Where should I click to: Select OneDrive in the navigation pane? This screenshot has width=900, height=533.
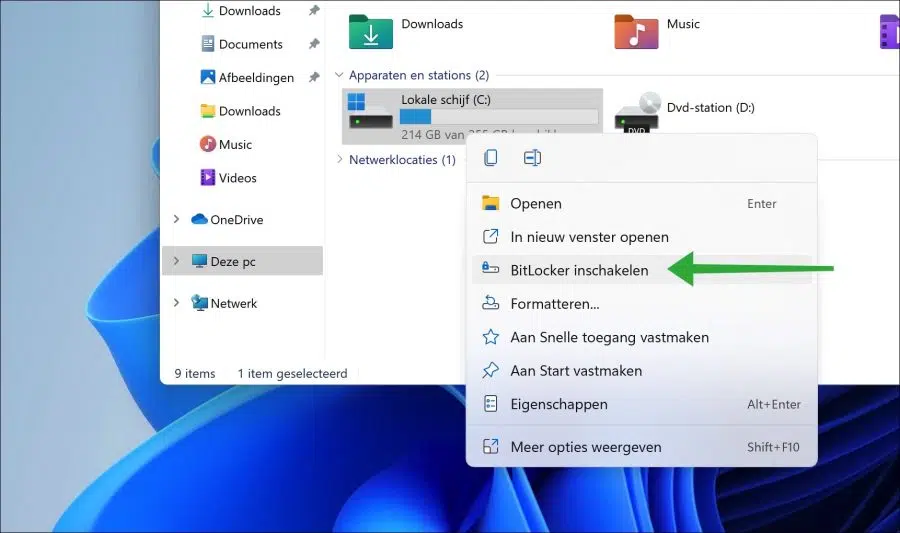(x=227, y=220)
